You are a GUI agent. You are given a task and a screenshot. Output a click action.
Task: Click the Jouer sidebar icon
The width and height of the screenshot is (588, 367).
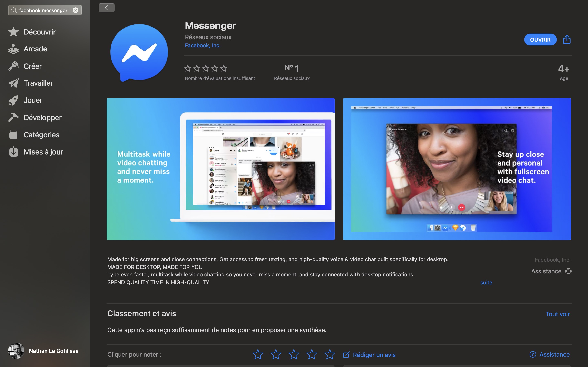tap(33, 100)
